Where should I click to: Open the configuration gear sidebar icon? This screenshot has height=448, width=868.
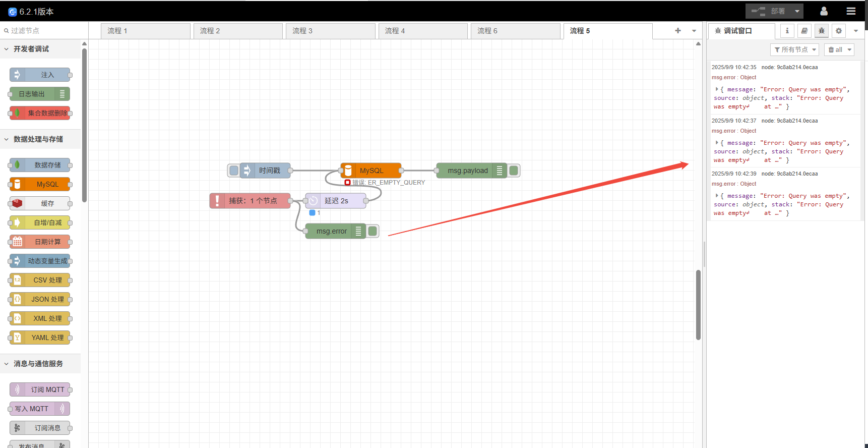point(838,31)
